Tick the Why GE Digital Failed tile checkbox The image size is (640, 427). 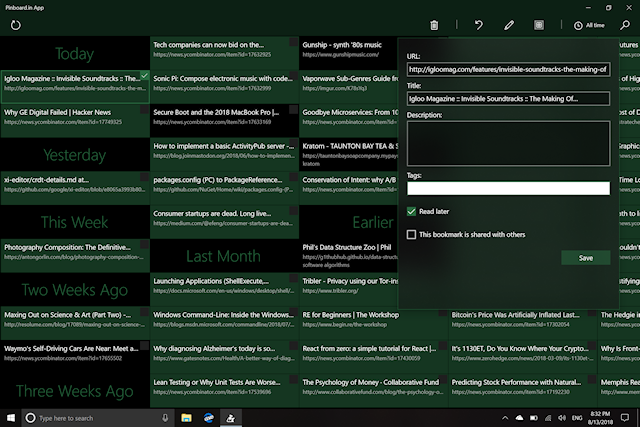point(144,109)
